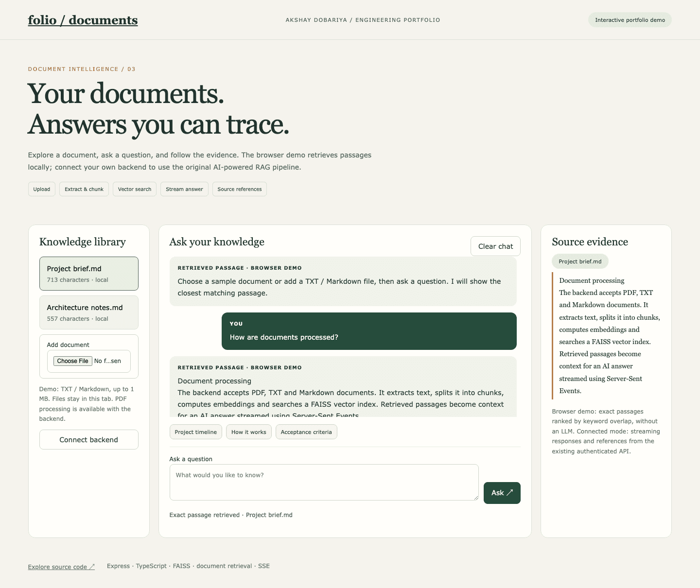Image resolution: width=700 pixels, height=588 pixels.
Task: Open Architecture notes.md in the library
Action: point(89,312)
